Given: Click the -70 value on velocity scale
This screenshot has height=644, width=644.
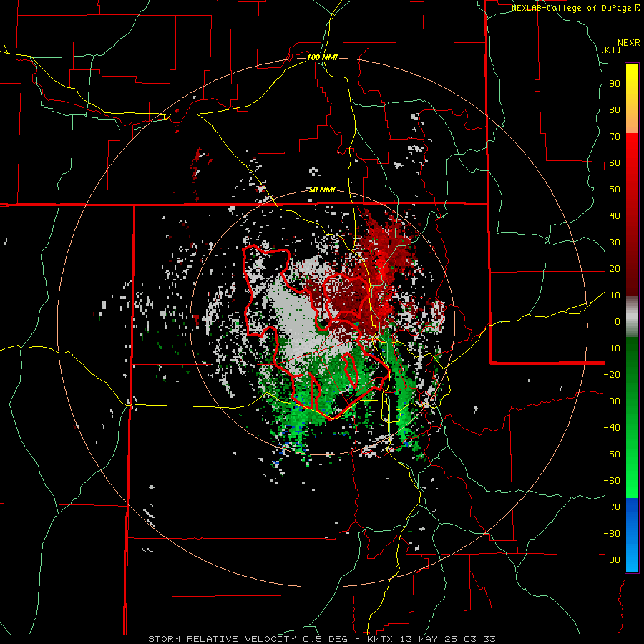Looking at the screenshot, I should click(612, 507).
